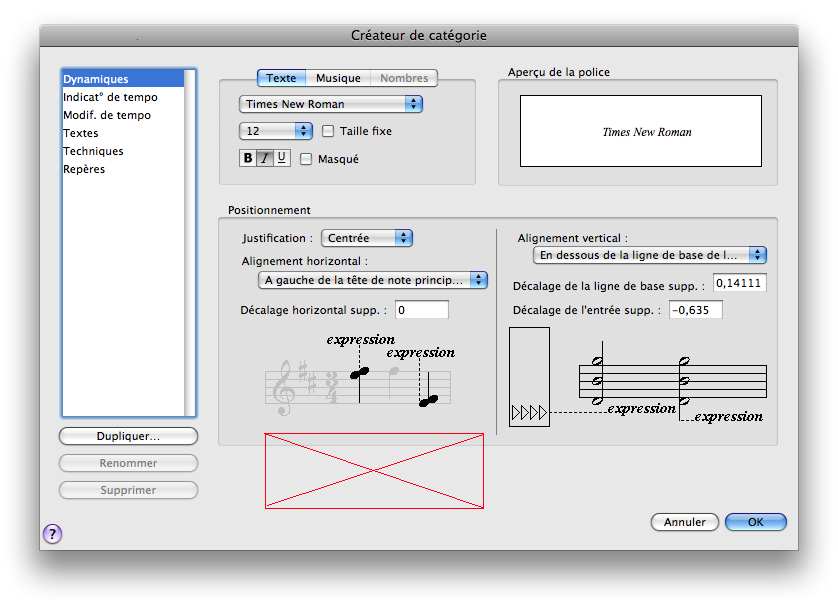Screen dimensions: 838x605
Task: Open the Times New Roman font dropdown
Action: [331, 104]
